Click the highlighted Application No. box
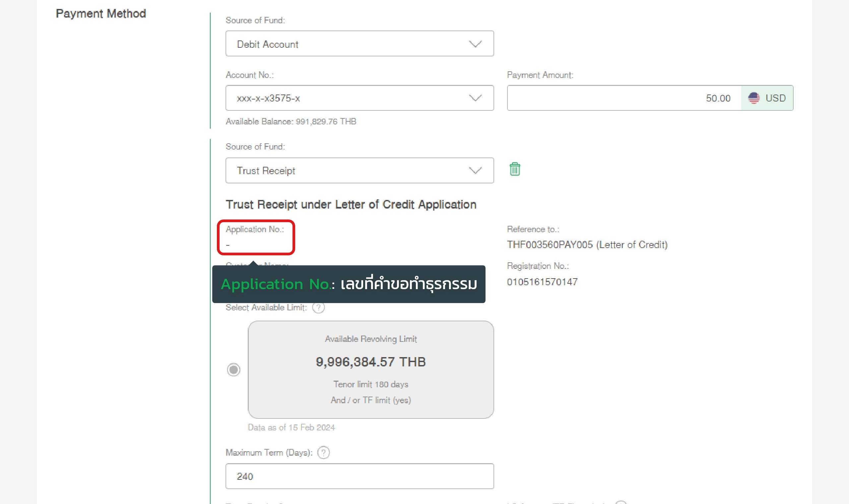 [x=256, y=237]
